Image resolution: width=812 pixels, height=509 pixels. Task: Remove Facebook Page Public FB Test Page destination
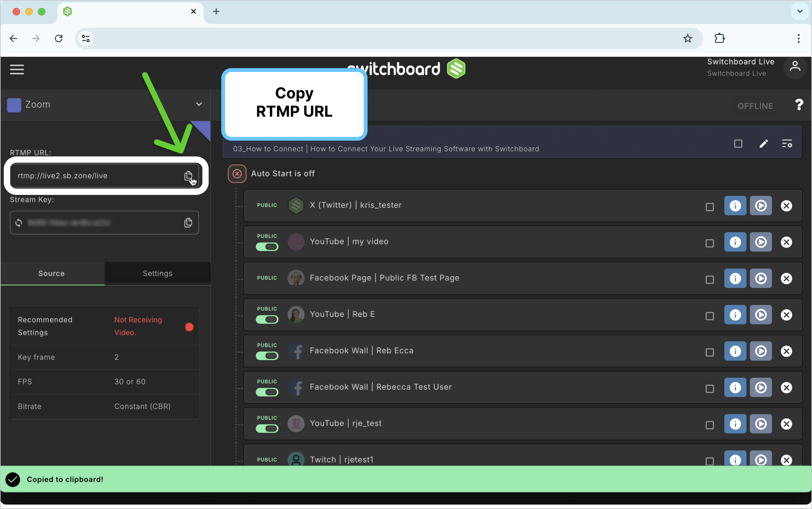click(786, 278)
